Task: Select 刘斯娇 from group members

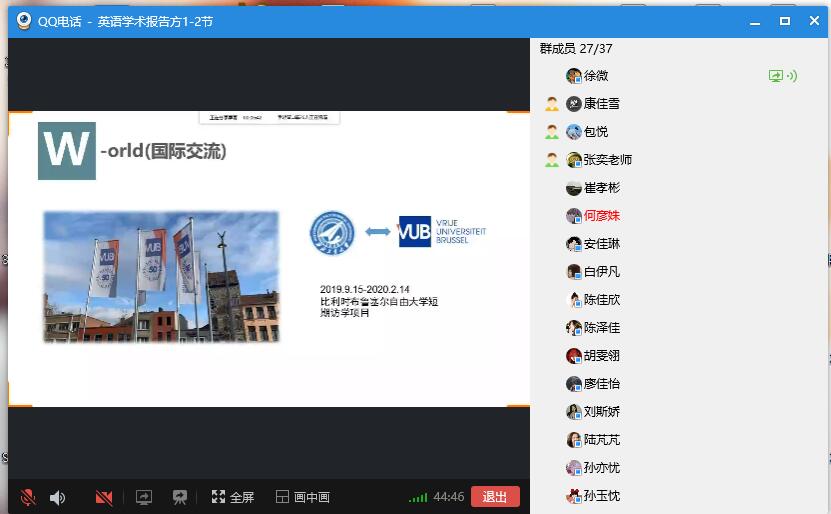Action: [x=602, y=412]
